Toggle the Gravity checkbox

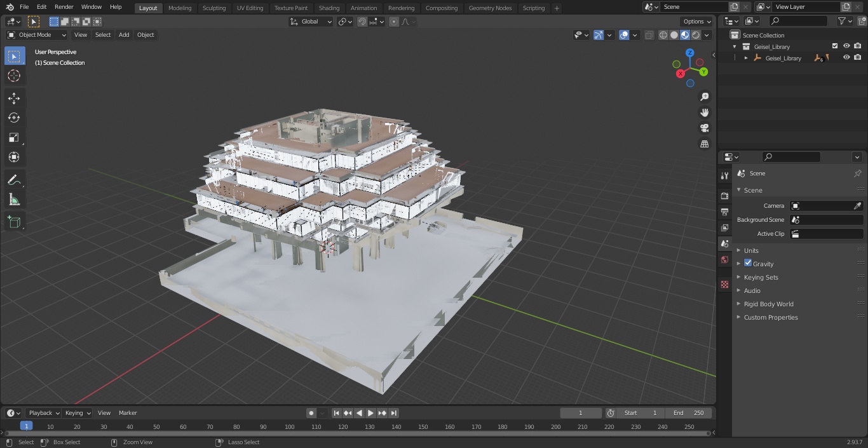point(748,263)
